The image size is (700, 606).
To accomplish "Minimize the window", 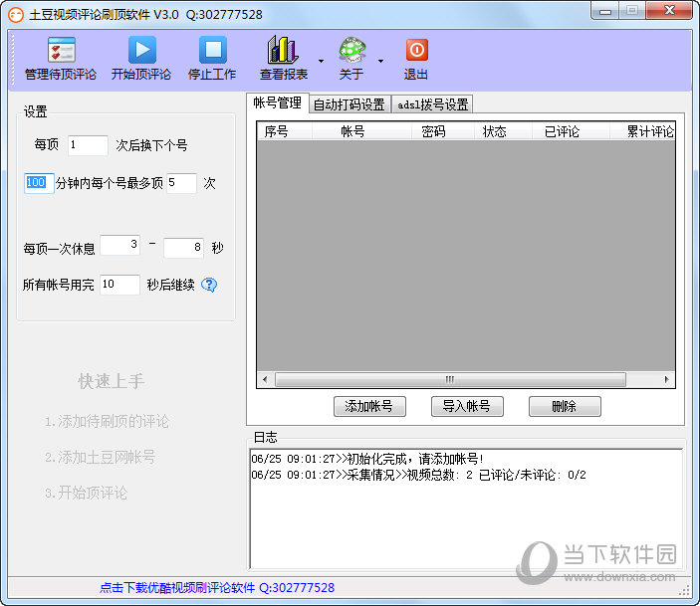I will point(605,11).
